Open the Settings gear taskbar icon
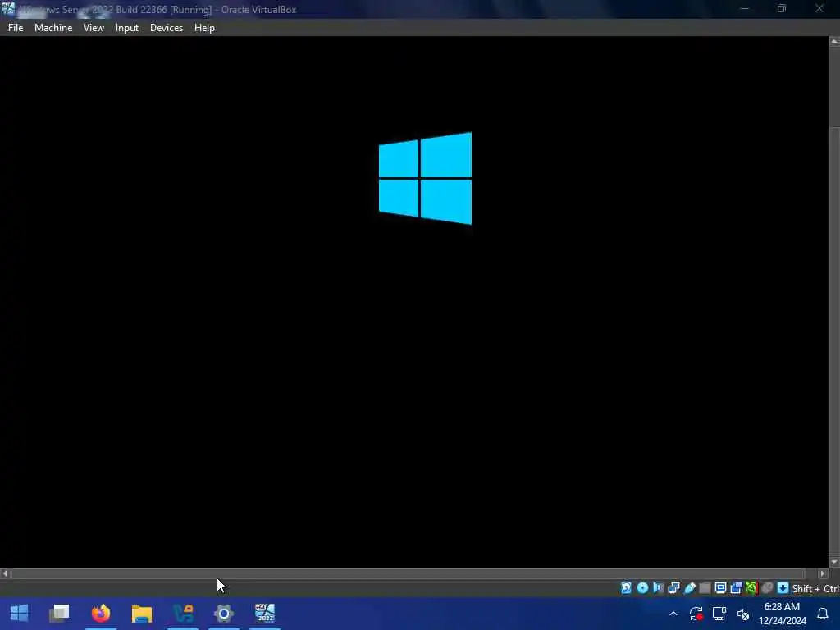The height and width of the screenshot is (630, 840). pos(224,614)
